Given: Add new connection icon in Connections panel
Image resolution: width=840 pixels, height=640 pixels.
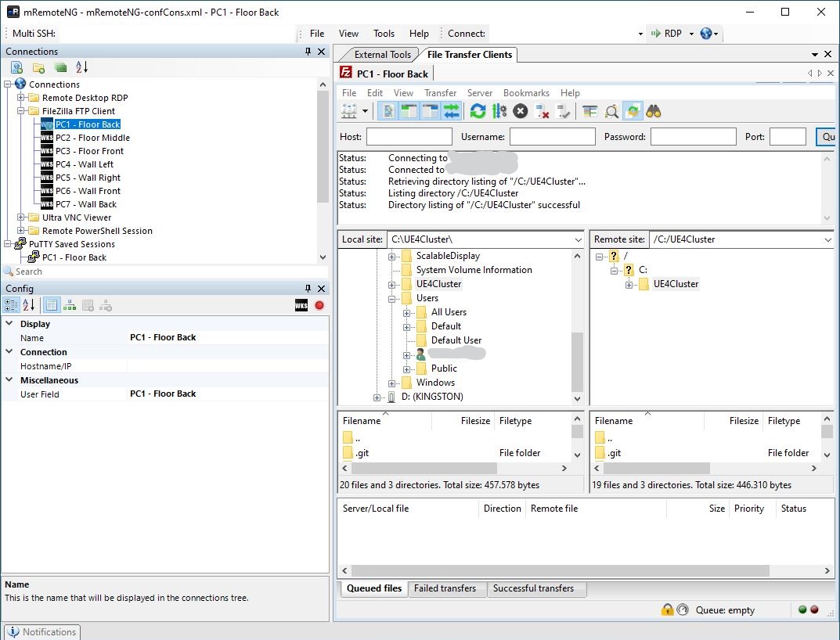Looking at the screenshot, I should [x=17, y=67].
